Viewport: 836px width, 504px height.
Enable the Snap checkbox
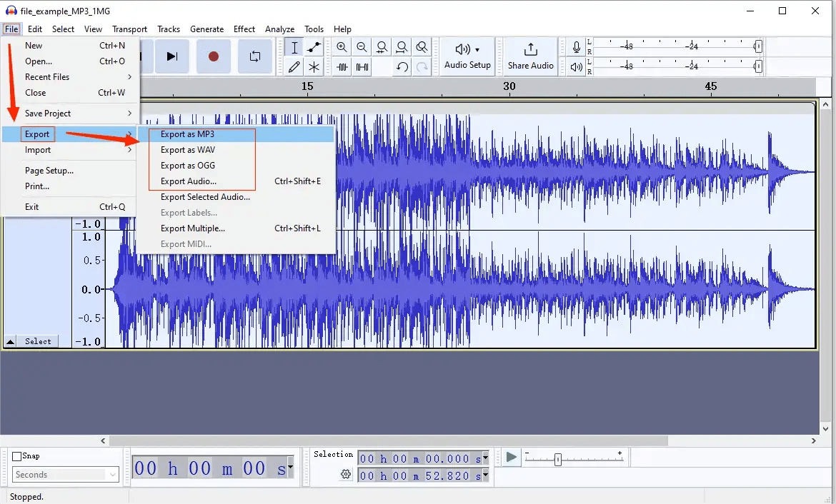pos(16,455)
